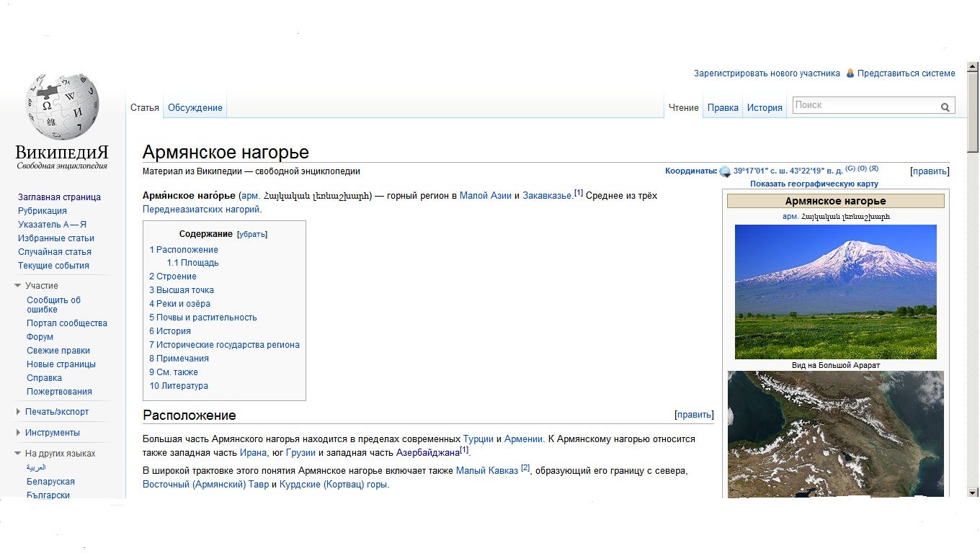This screenshot has height=553, width=980.
Task: Click править link beside coordinates
Action: click(x=930, y=171)
